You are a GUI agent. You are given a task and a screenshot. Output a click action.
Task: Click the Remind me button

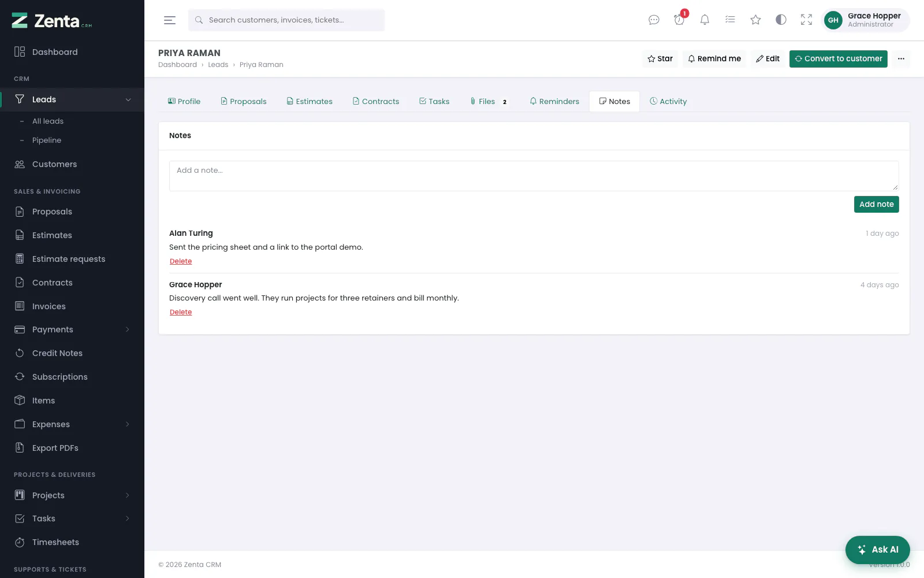click(x=714, y=58)
